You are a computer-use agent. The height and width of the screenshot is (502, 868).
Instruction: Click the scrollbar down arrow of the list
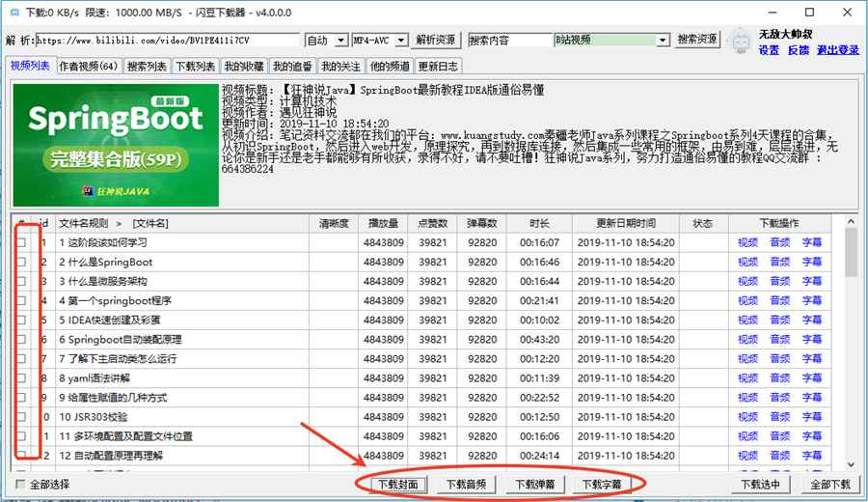[x=851, y=464]
